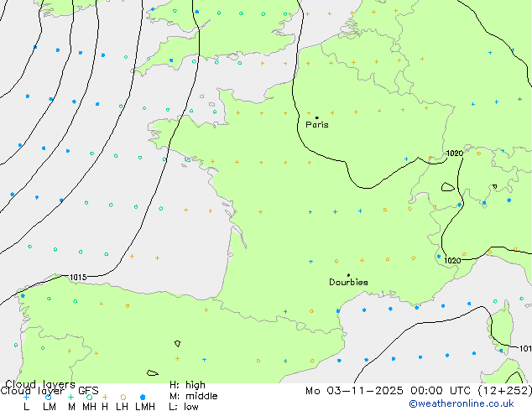
Task: Click the orange open circle LH legend symbol
Action: tap(123, 397)
